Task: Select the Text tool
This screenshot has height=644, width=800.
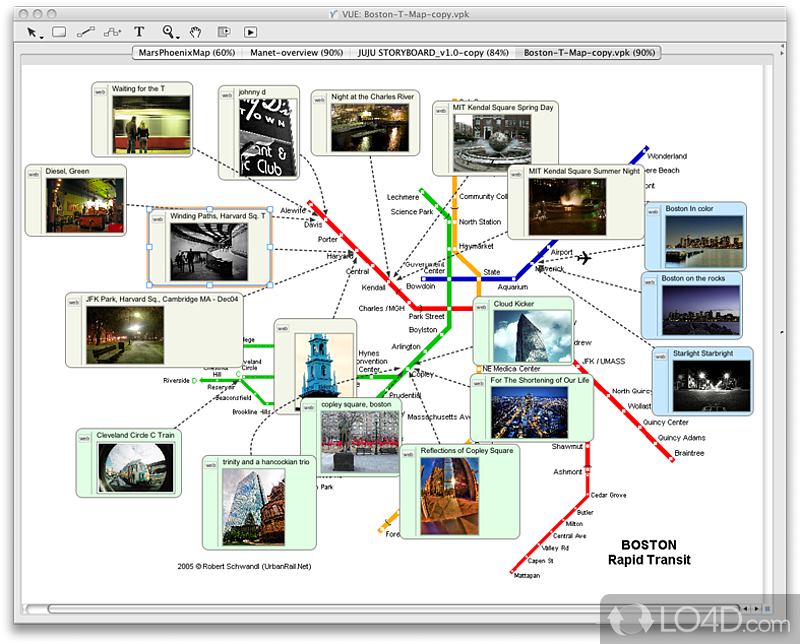Action: (x=138, y=32)
